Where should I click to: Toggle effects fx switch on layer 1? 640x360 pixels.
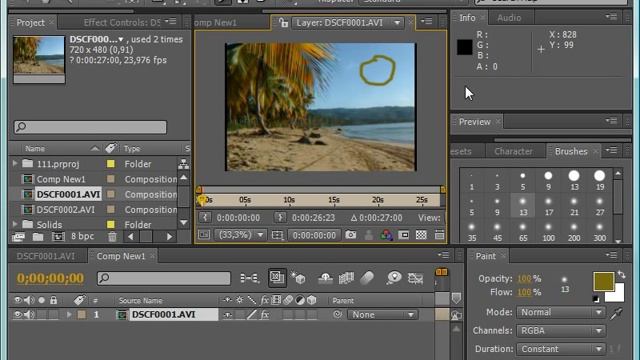[264, 315]
